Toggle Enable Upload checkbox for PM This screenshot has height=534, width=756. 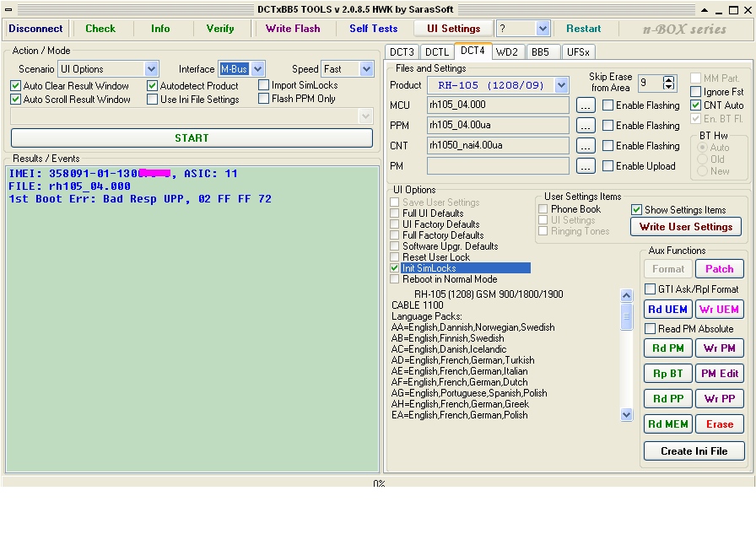(608, 166)
